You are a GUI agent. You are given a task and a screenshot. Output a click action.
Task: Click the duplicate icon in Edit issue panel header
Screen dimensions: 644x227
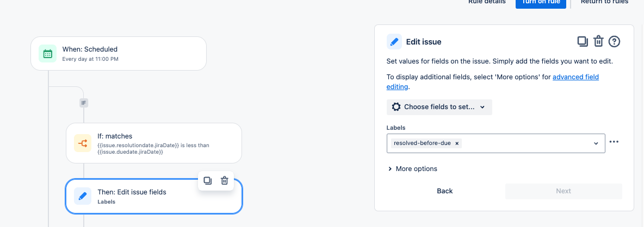[x=582, y=41]
